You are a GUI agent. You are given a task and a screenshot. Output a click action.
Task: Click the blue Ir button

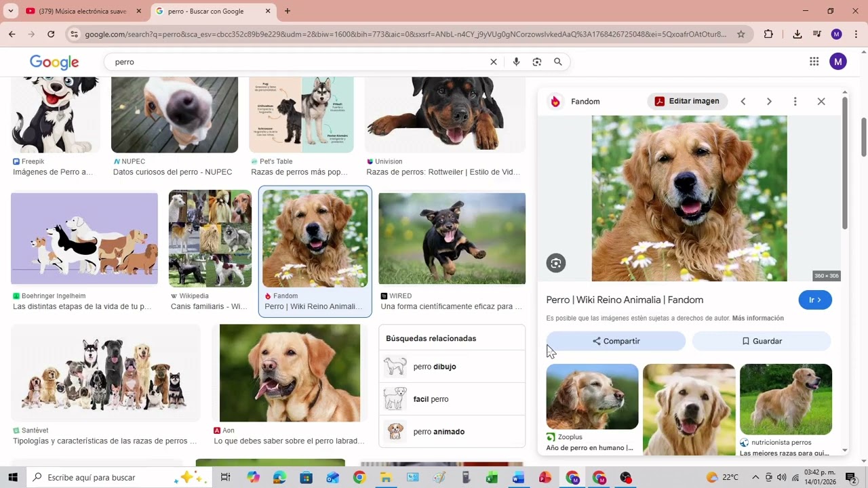coord(815,300)
